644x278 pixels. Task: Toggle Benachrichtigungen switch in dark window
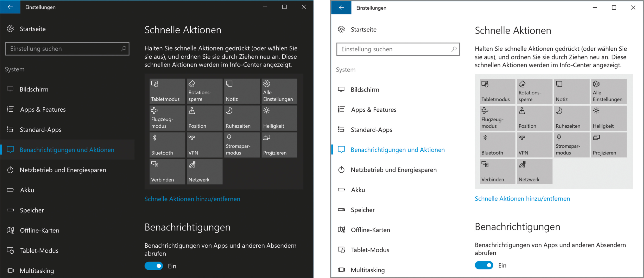click(154, 266)
